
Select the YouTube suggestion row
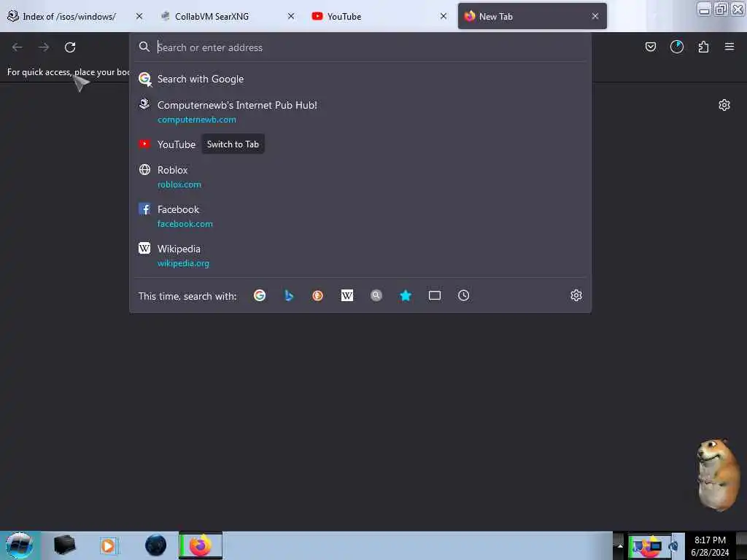click(360, 144)
